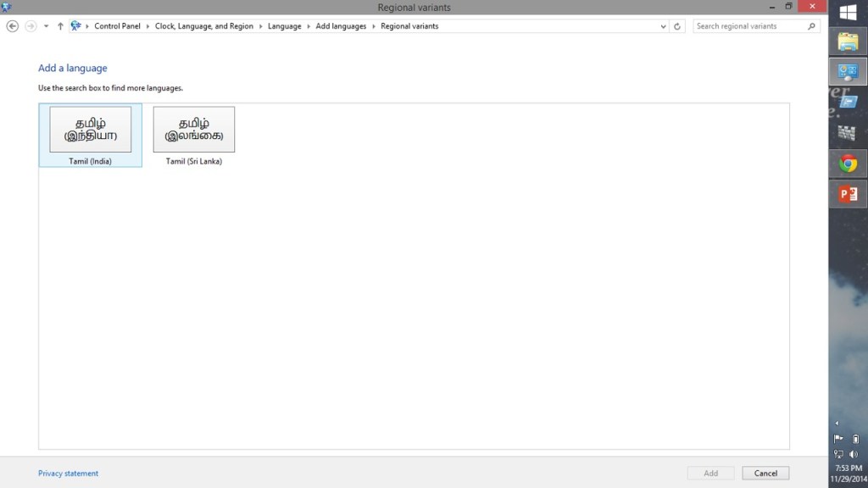
Task: Open the Privacy statement link
Action: click(x=68, y=474)
